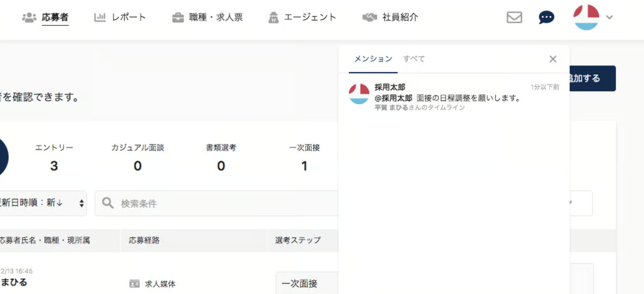Open the 一次面接 selection step dropdown

pos(306,283)
